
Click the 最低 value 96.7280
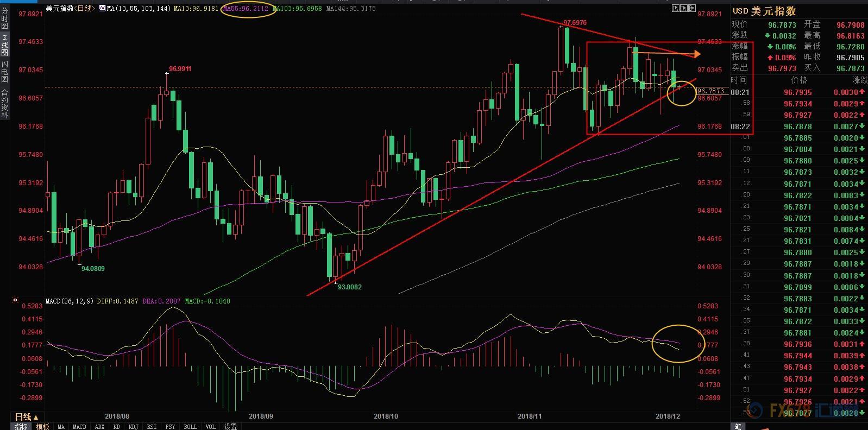click(851, 47)
